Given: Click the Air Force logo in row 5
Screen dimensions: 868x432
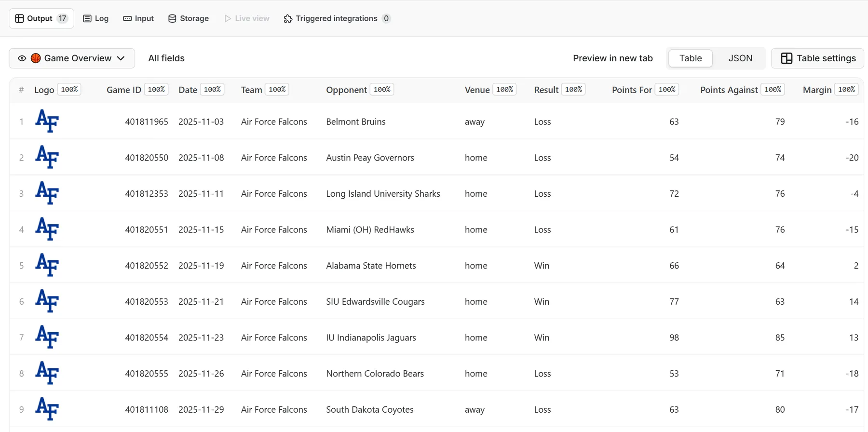Looking at the screenshot, I should coord(47,265).
